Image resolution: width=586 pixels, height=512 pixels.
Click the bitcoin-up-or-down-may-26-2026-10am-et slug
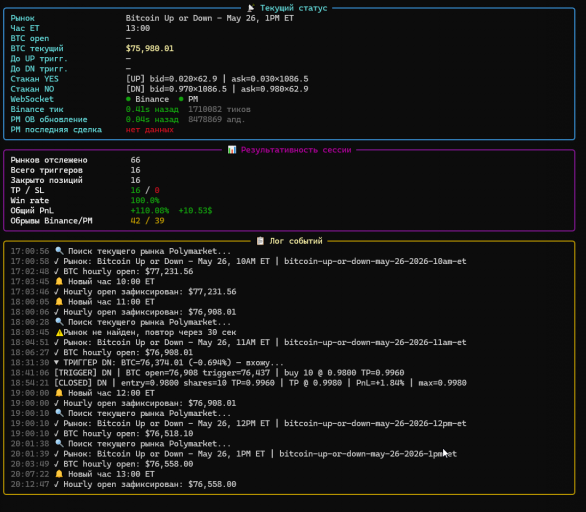tap(375, 261)
